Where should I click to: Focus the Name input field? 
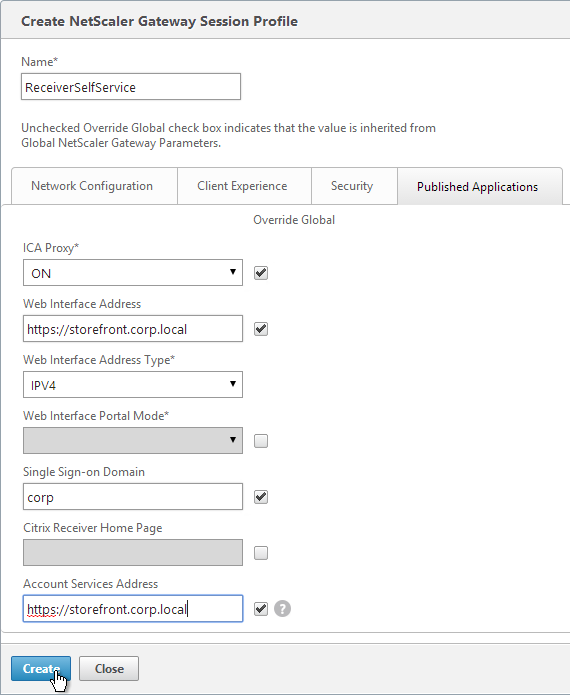tap(131, 86)
